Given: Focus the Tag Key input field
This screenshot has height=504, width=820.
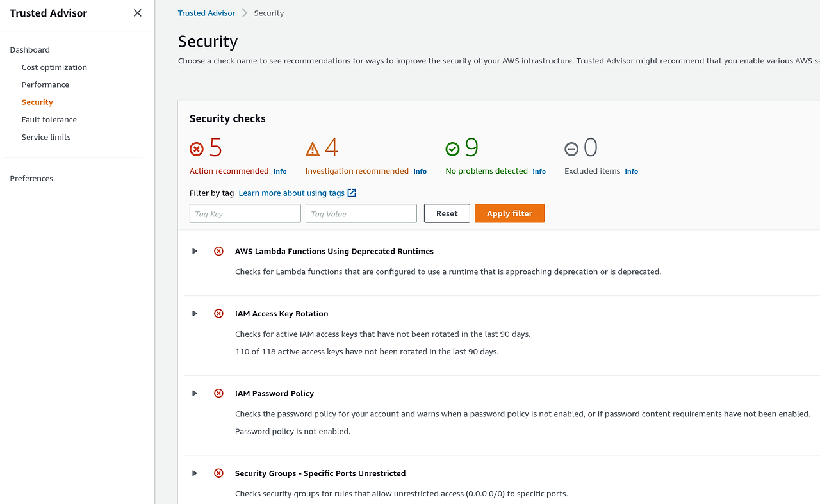Looking at the screenshot, I should (x=245, y=213).
